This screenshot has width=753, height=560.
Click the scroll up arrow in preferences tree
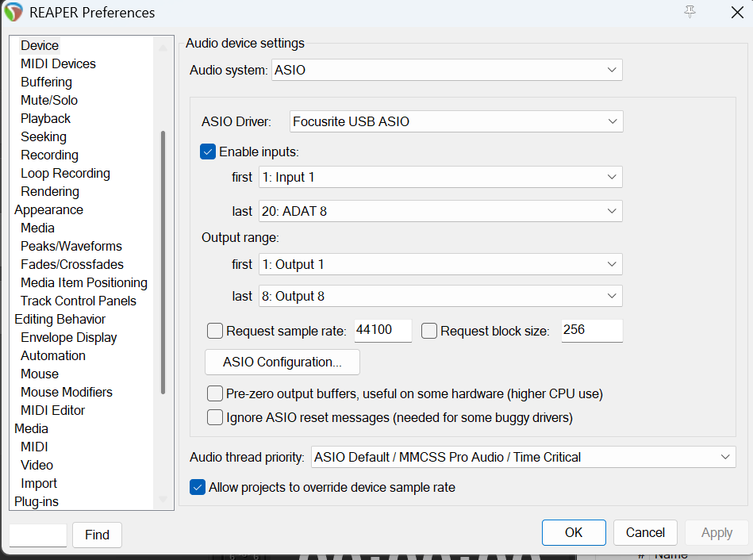[163, 48]
